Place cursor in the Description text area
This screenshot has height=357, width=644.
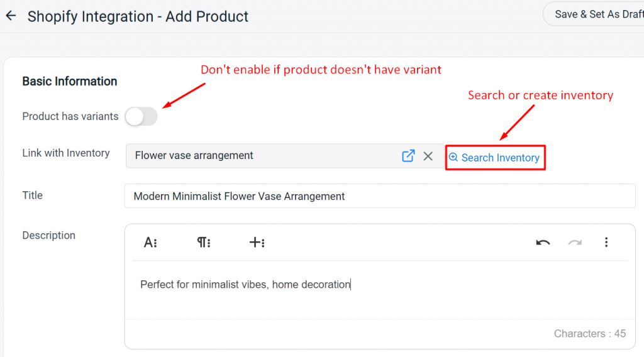[x=380, y=290]
